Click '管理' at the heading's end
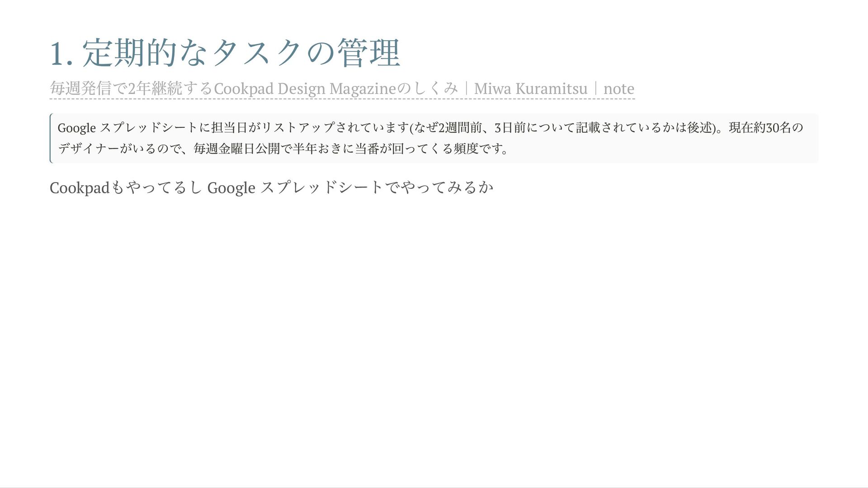Viewport: 868px width, 488px height. click(x=369, y=53)
